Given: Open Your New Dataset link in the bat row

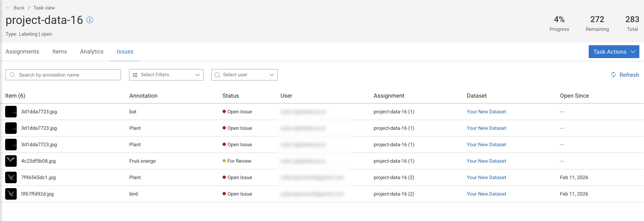Looking at the screenshot, I should click(x=486, y=112).
